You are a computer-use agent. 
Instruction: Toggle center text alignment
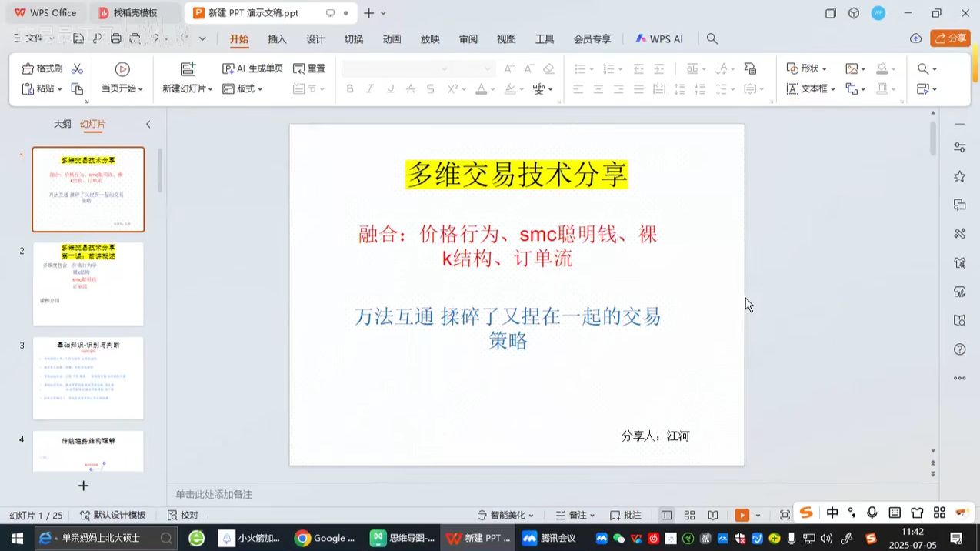pyautogui.click(x=598, y=89)
